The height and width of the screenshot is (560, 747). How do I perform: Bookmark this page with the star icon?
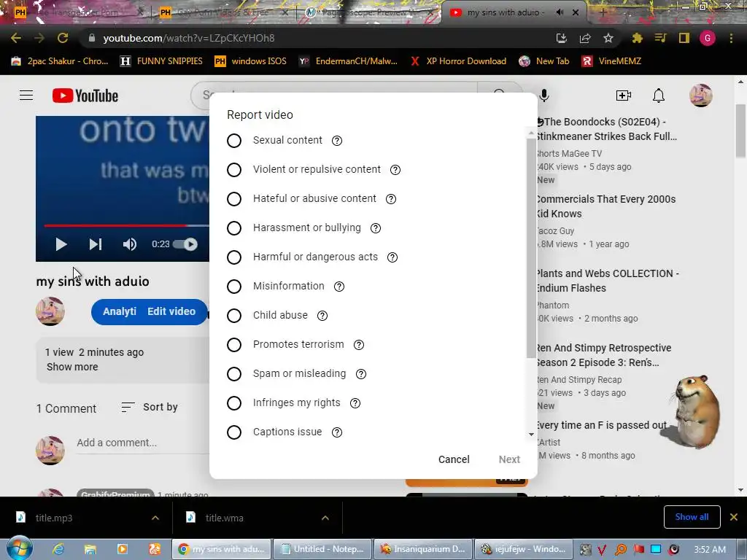pos(608,38)
